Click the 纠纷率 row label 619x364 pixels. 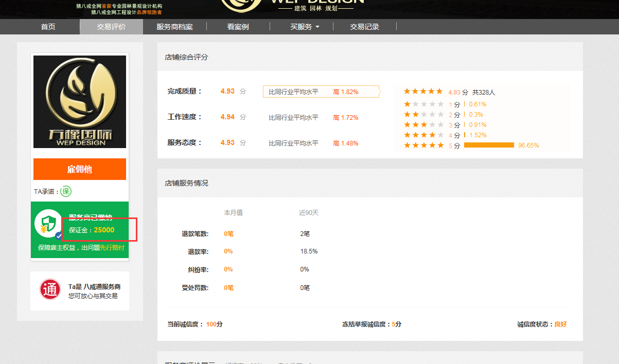tap(198, 269)
